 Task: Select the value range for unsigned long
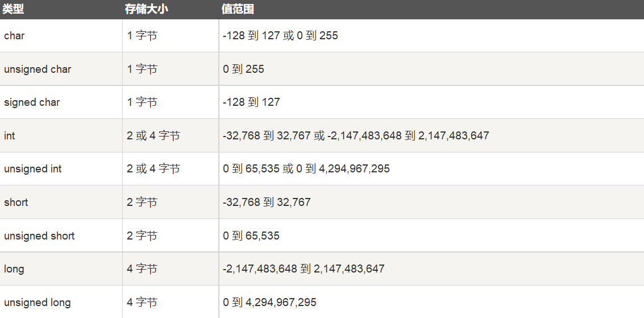(269, 302)
